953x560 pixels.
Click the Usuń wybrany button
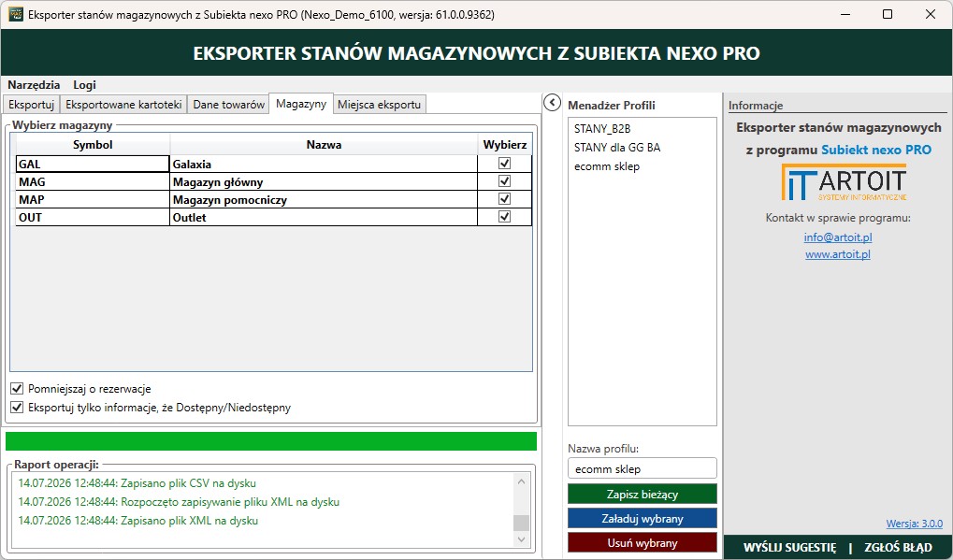coord(643,542)
